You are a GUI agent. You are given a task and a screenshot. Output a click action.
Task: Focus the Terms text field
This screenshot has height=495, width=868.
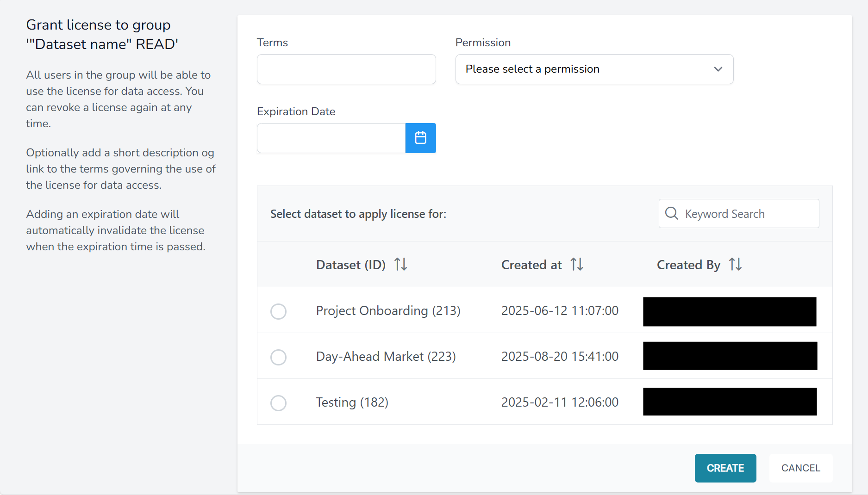coord(346,69)
